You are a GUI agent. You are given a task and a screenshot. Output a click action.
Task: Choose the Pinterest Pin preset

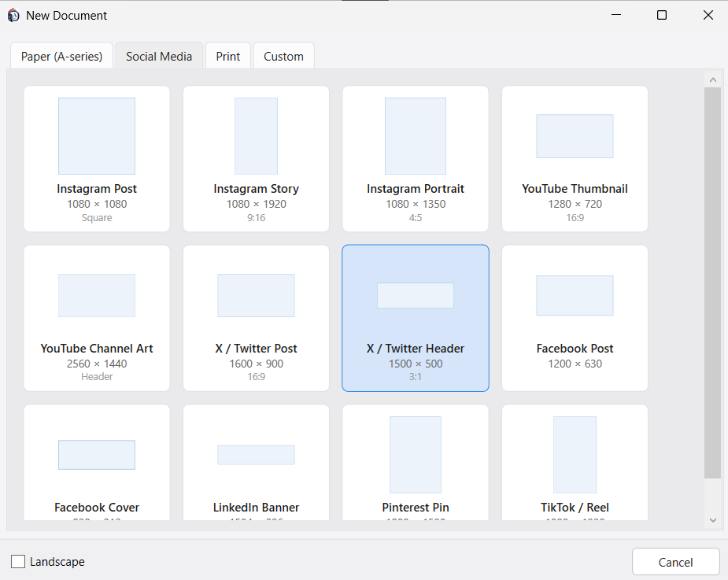click(416, 463)
